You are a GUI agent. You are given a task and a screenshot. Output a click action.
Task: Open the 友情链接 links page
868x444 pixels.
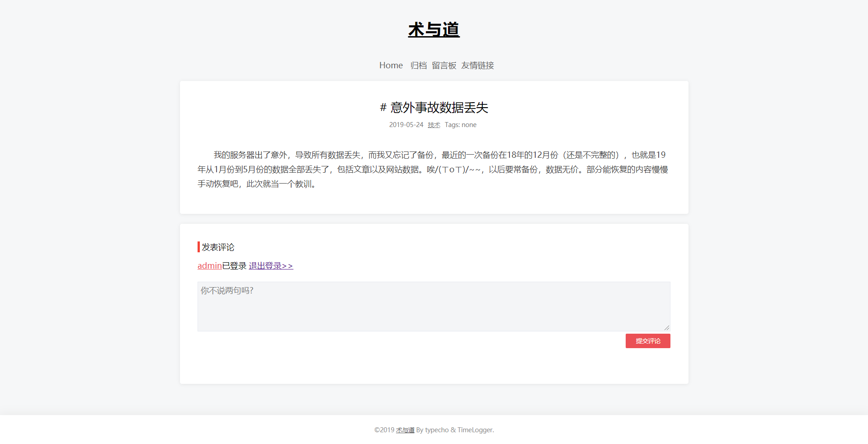pyautogui.click(x=477, y=66)
